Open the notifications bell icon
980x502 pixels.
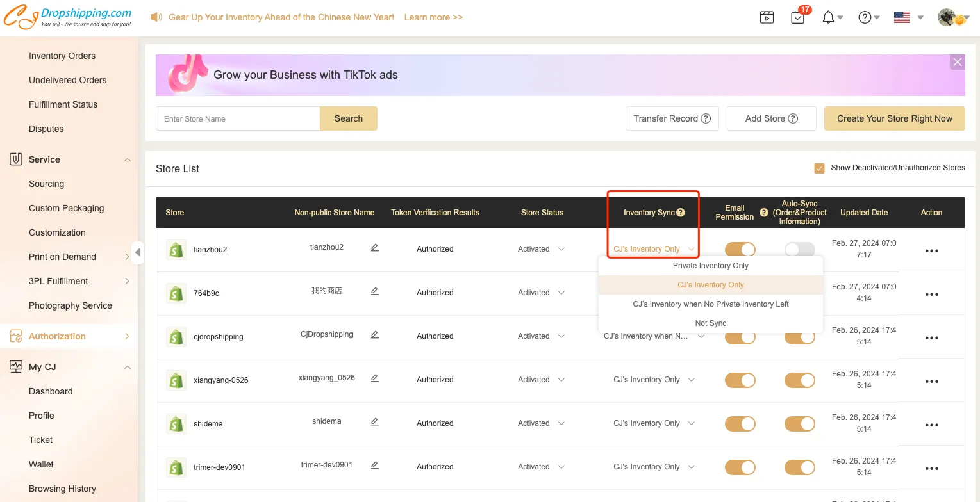[x=829, y=17]
